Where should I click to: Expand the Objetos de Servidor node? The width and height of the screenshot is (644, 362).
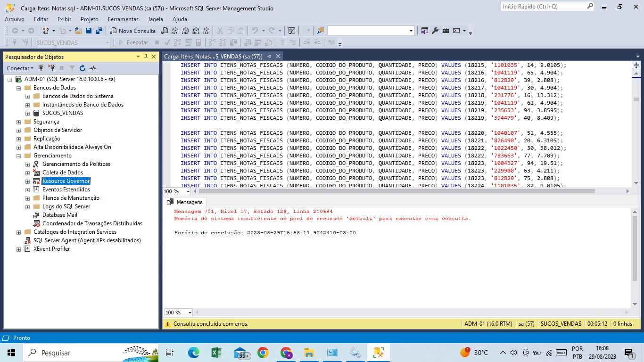coord(19,130)
